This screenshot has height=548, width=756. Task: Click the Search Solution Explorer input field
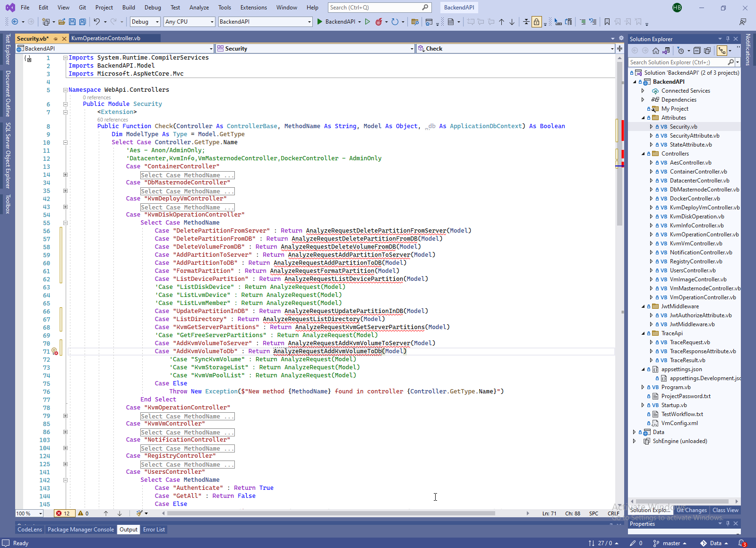(677, 62)
